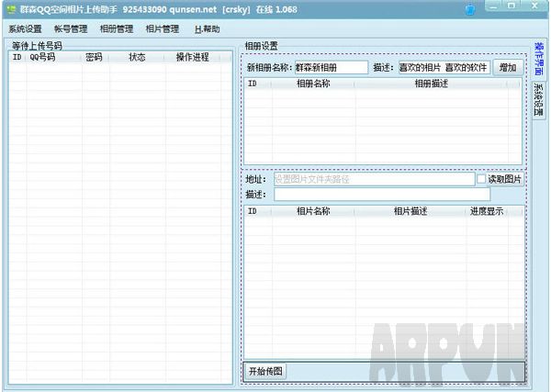Switch to the 操作界面 vertical tab
This screenshot has height=392, width=551.
click(x=539, y=59)
